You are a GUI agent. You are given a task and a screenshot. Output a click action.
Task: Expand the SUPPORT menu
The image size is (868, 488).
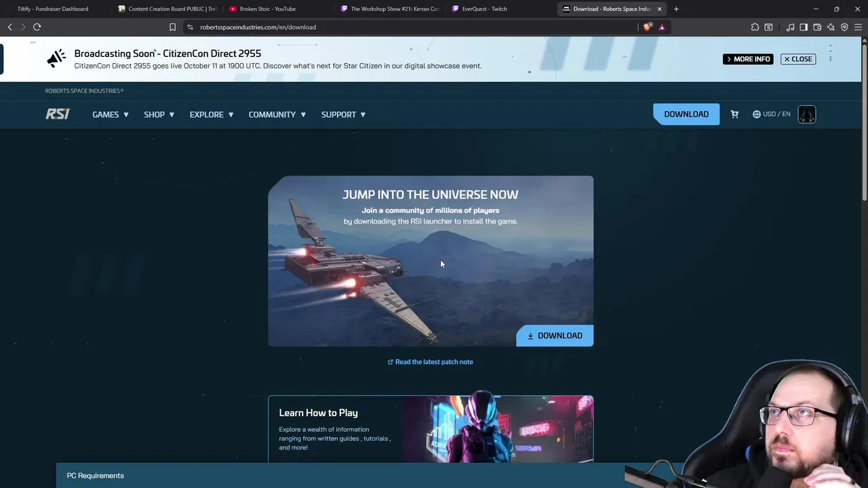pos(343,115)
